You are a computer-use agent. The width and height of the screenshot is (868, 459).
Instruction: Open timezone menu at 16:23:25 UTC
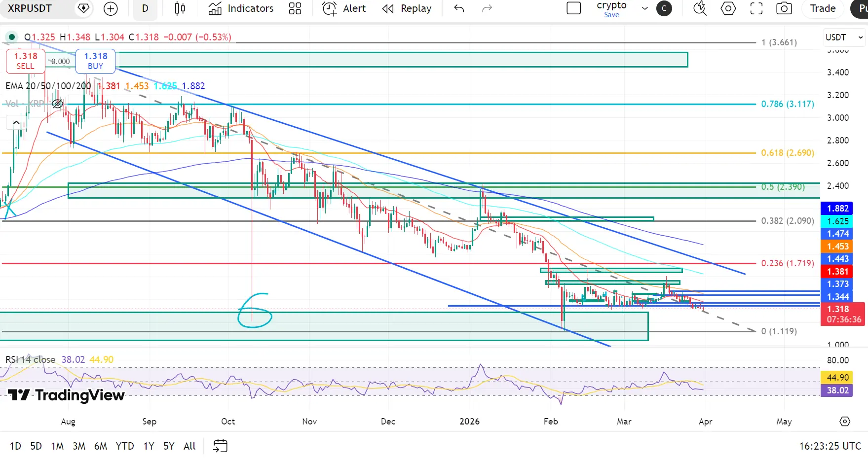point(830,446)
